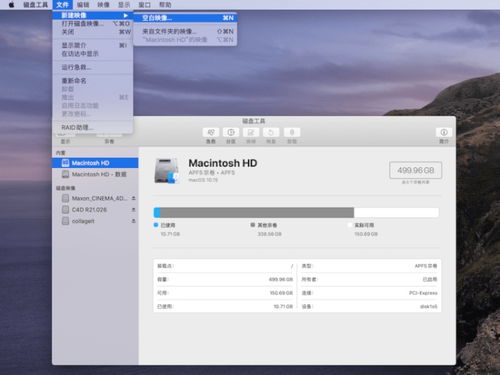Choose 运行急救… in the File menu

point(93,67)
